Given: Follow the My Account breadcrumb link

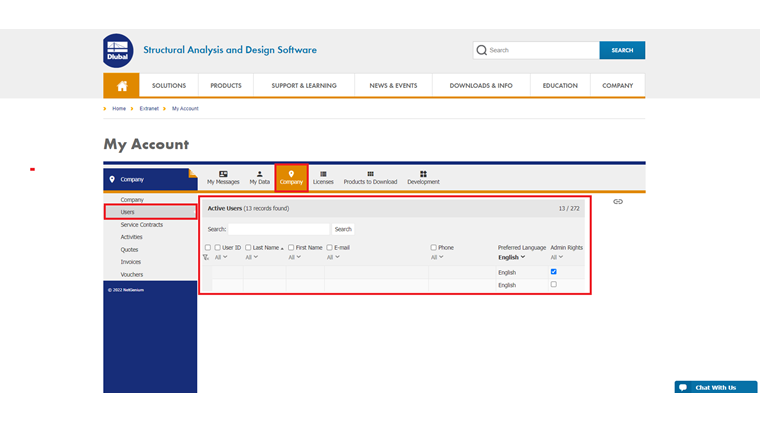Looking at the screenshot, I should pyautogui.click(x=185, y=109).
